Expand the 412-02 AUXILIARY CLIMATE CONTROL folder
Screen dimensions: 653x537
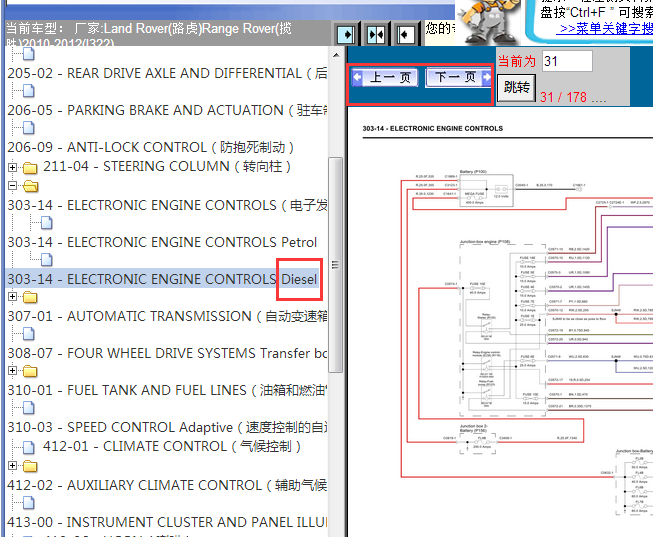click(12, 465)
